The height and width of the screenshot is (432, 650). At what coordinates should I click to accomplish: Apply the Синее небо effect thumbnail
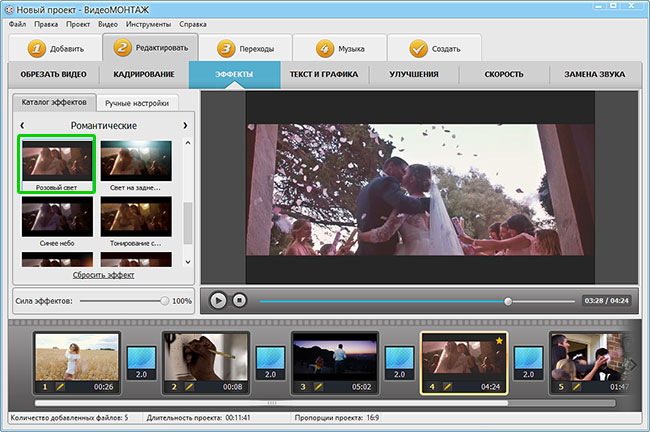[x=57, y=217]
